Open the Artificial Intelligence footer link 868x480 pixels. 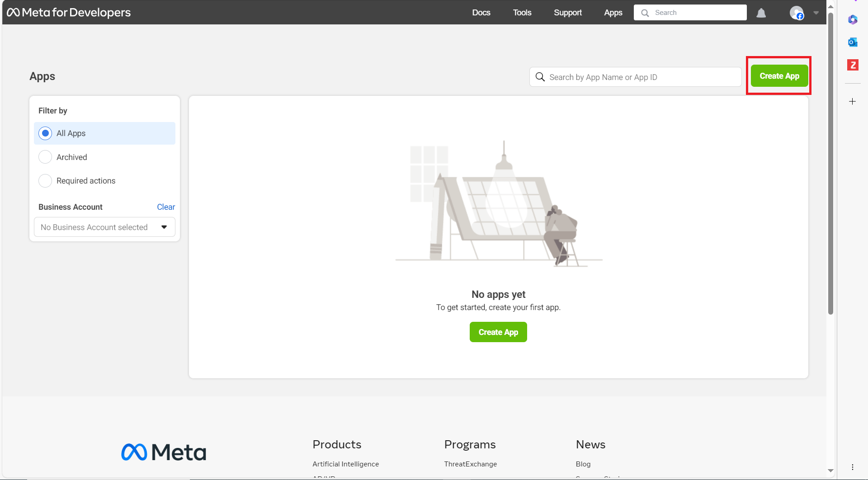346,464
